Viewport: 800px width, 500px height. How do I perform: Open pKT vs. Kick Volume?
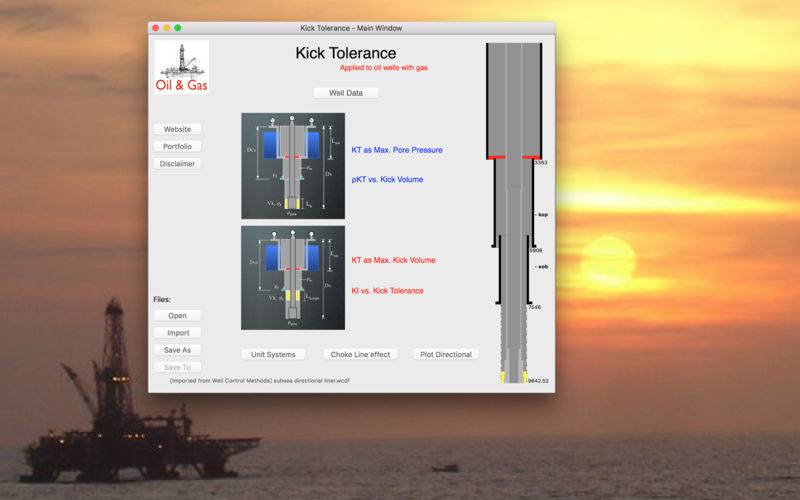pos(387,180)
